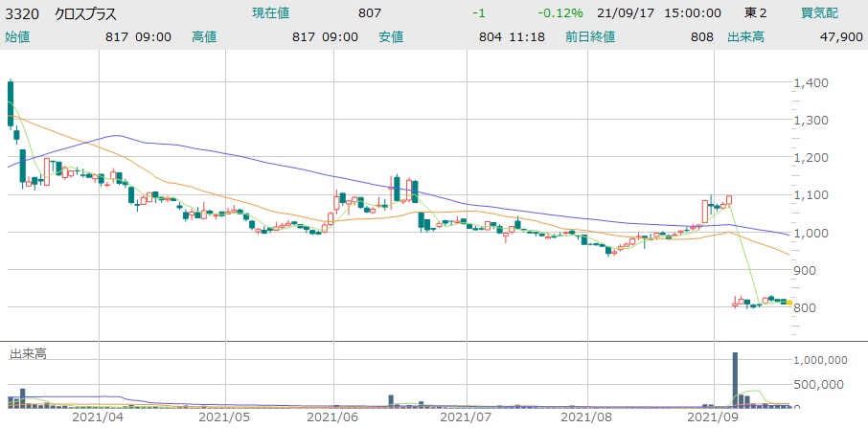Click the 2021/07 date on time axis
The width and height of the screenshot is (868, 428).
click(x=465, y=417)
